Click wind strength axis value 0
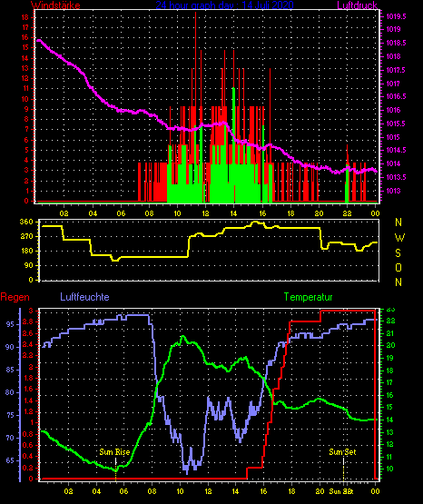 pyautogui.click(x=26, y=201)
